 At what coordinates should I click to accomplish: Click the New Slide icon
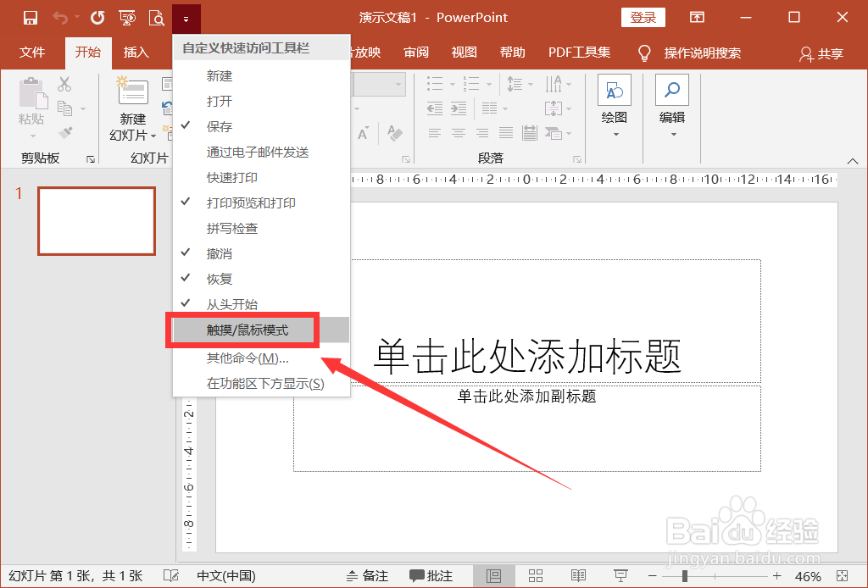tap(132, 91)
